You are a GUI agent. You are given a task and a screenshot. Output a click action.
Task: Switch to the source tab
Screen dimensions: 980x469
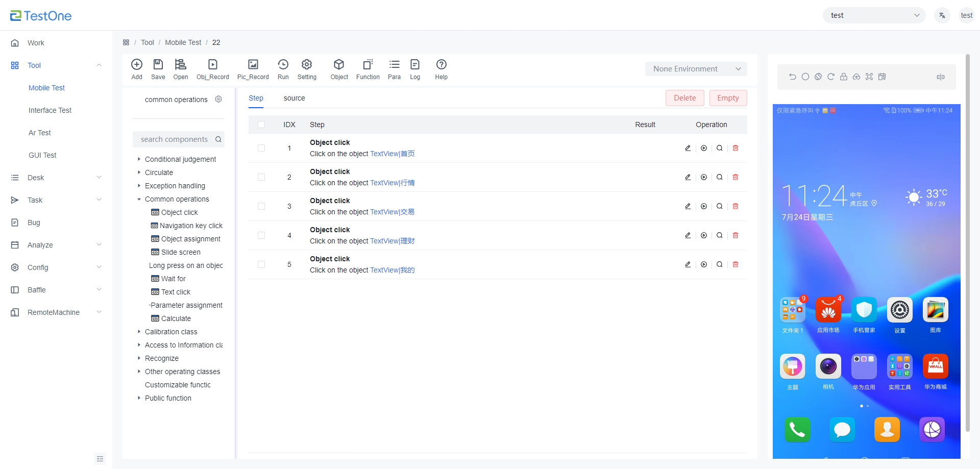click(x=295, y=98)
